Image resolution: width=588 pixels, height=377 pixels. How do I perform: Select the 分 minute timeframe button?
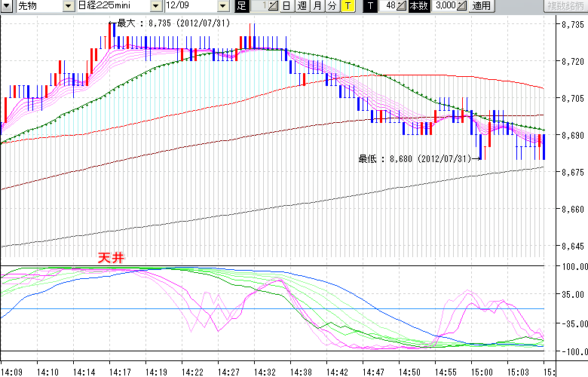coord(332,5)
